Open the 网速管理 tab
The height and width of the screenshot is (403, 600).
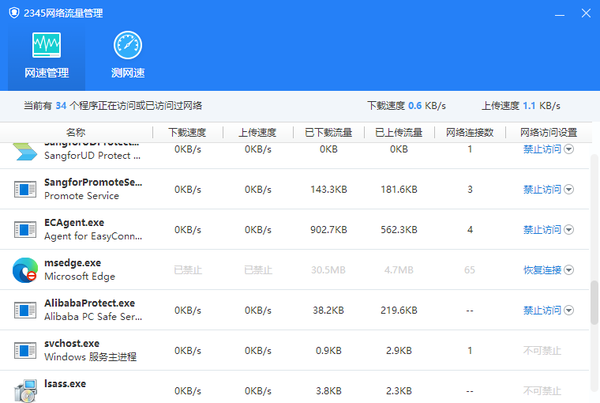46,56
